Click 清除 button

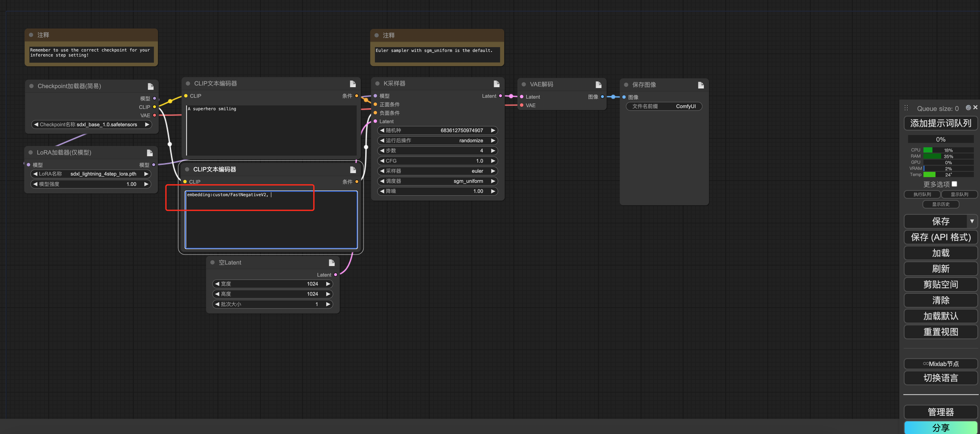pyautogui.click(x=941, y=301)
